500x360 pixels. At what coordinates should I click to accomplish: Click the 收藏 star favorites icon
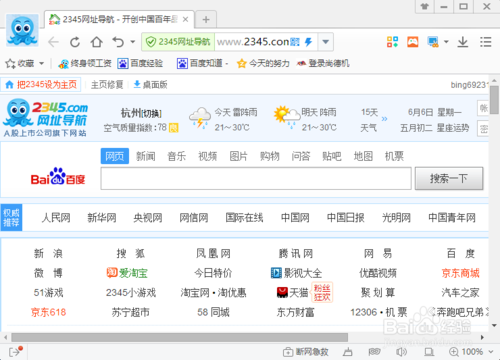coord(10,63)
